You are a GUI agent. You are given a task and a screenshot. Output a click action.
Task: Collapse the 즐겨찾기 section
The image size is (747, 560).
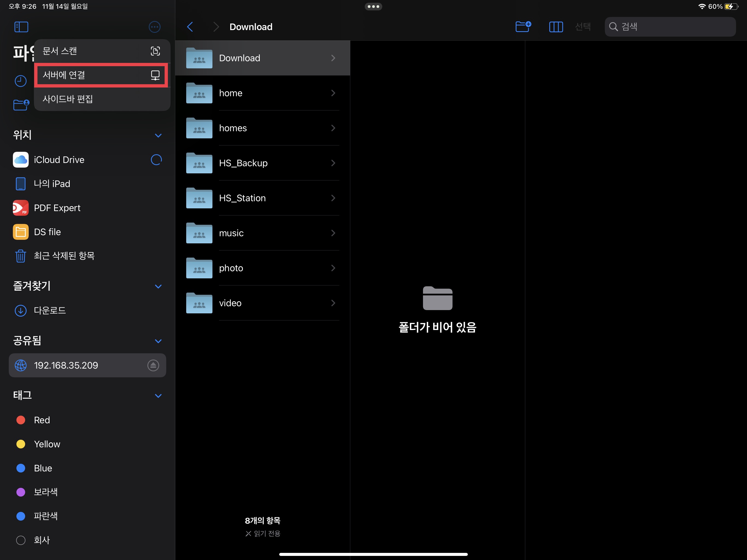click(x=158, y=286)
